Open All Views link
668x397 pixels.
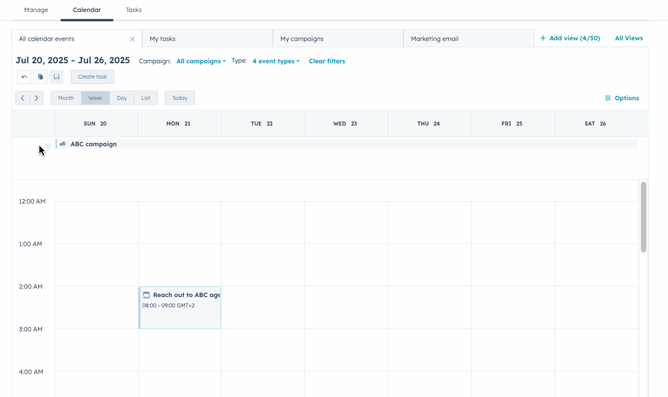pyautogui.click(x=629, y=38)
